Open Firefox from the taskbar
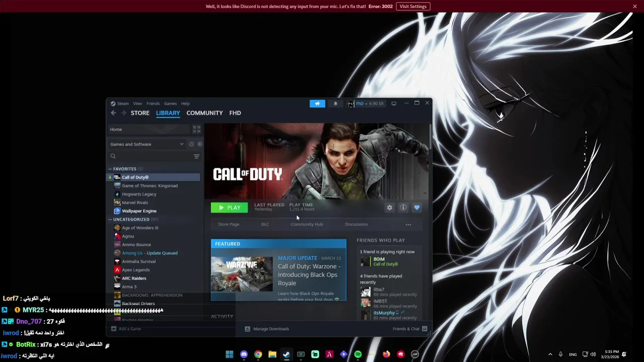 pyautogui.click(x=386, y=354)
